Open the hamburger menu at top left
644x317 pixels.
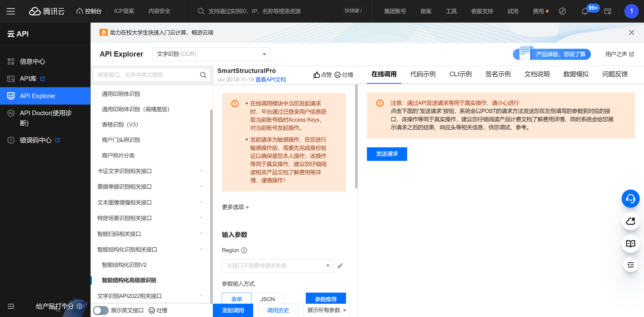[x=11, y=11]
